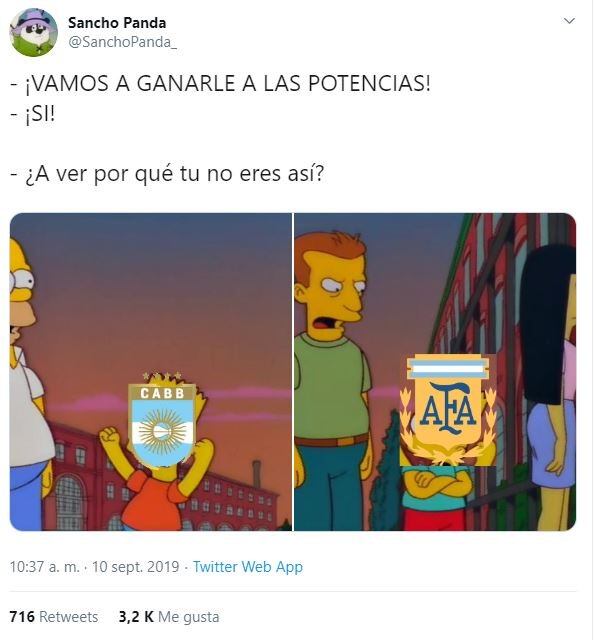Open the left meme image with CABB
Viewport: 594px width, 640px height.
point(151,372)
